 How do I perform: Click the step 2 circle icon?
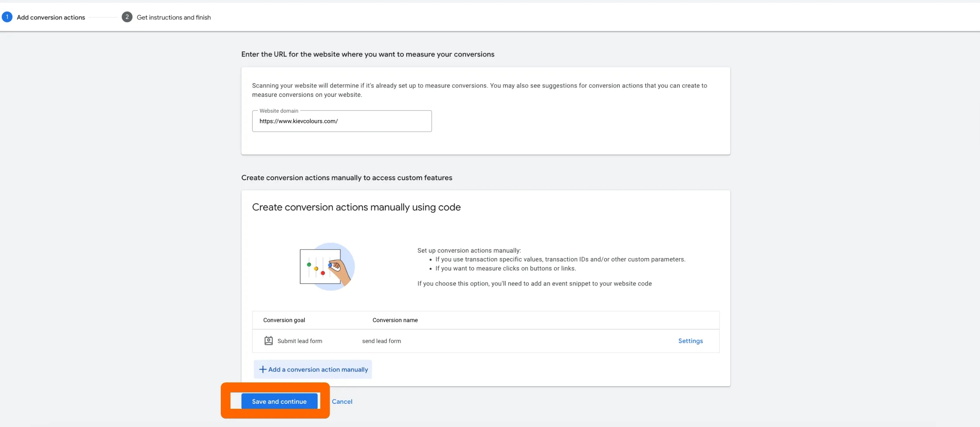pos(127,17)
